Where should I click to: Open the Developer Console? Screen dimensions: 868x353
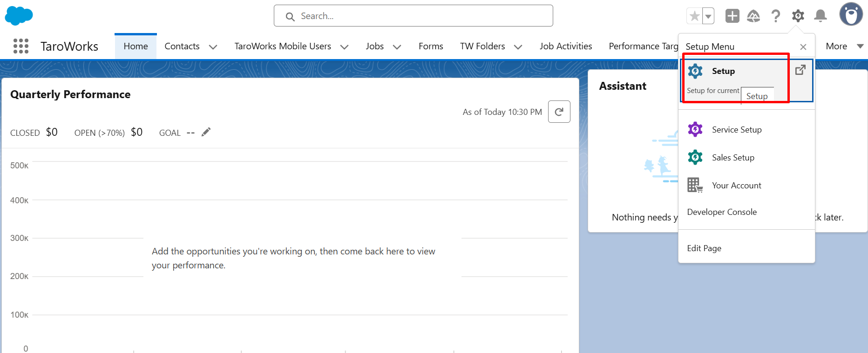[x=722, y=212]
